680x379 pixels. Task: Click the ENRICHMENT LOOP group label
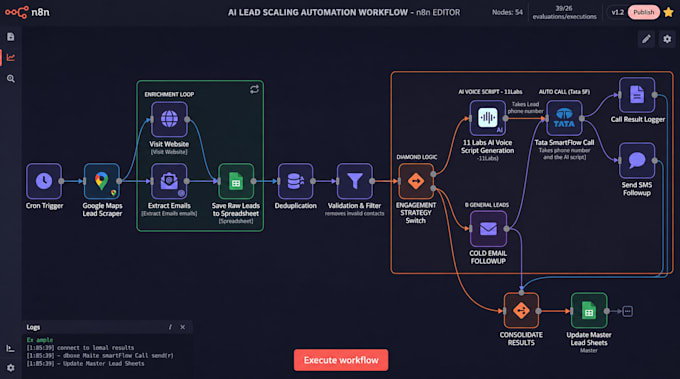click(169, 94)
